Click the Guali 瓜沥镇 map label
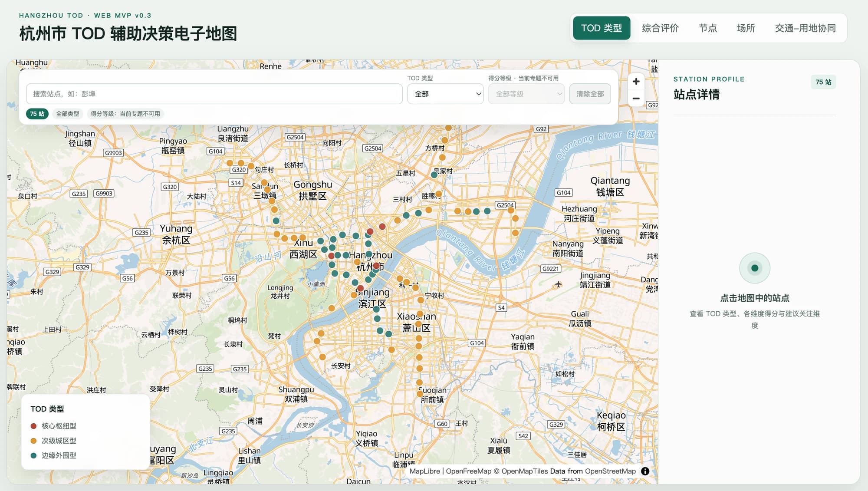This screenshot has width=868, height=491. tap(580, 319)
